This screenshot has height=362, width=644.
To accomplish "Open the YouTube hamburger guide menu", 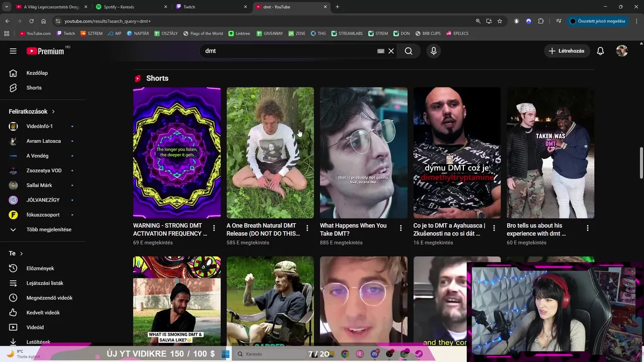I will (13, 51).
